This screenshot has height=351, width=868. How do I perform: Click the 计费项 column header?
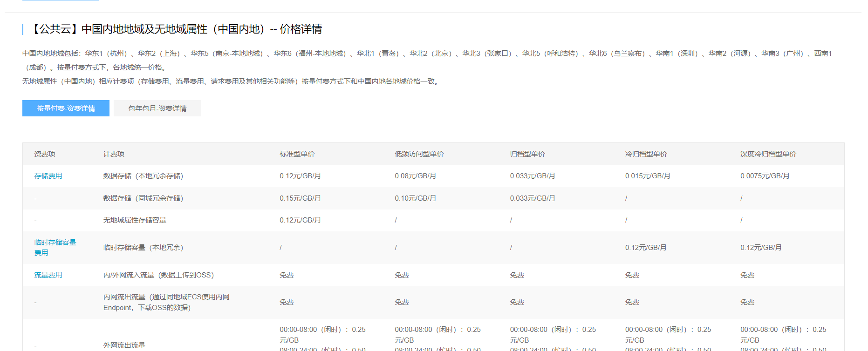coord(114,154)
